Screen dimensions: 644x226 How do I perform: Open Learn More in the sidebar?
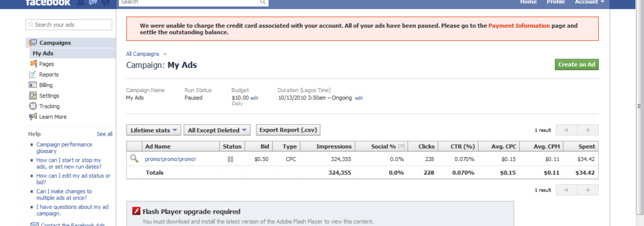[53, 117]
